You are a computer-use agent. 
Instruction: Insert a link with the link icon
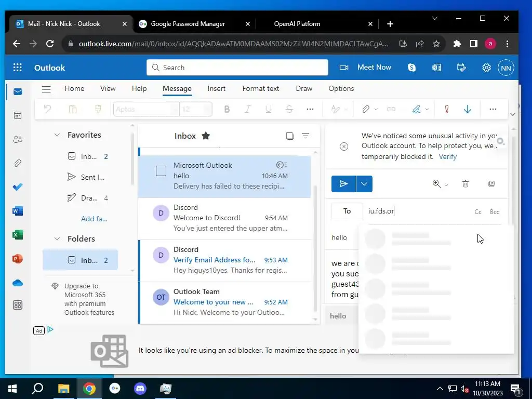(391, 109)
